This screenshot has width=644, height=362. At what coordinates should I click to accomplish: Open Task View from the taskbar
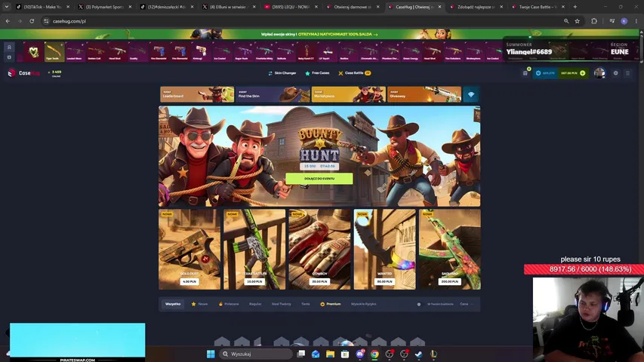301,354
